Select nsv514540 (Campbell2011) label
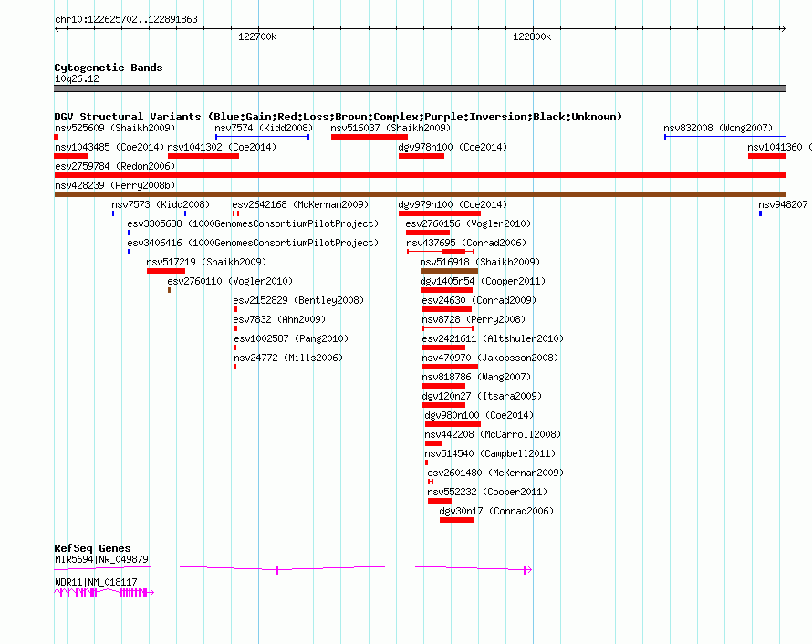 [490, 453]
